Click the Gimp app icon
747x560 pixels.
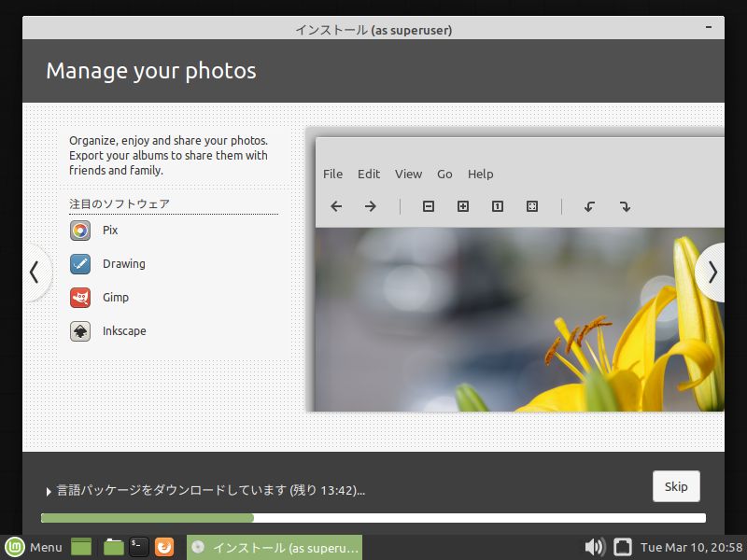80,298
